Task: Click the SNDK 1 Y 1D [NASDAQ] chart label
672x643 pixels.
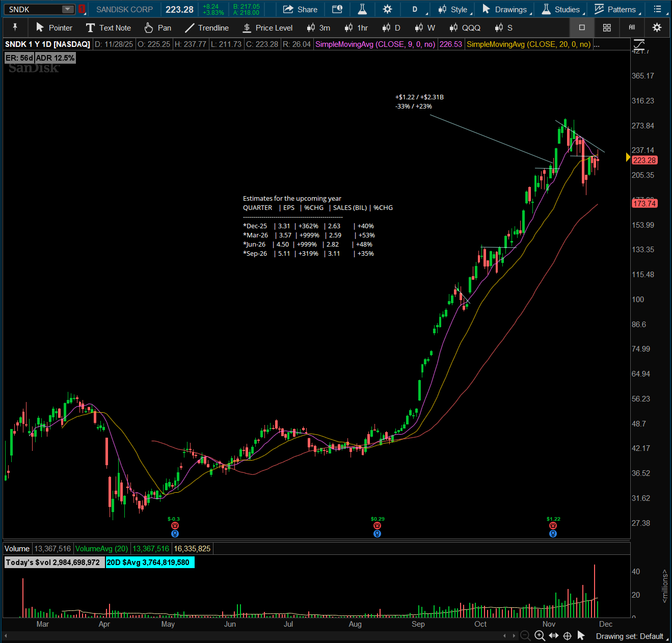Action: (x=47, y=44)
